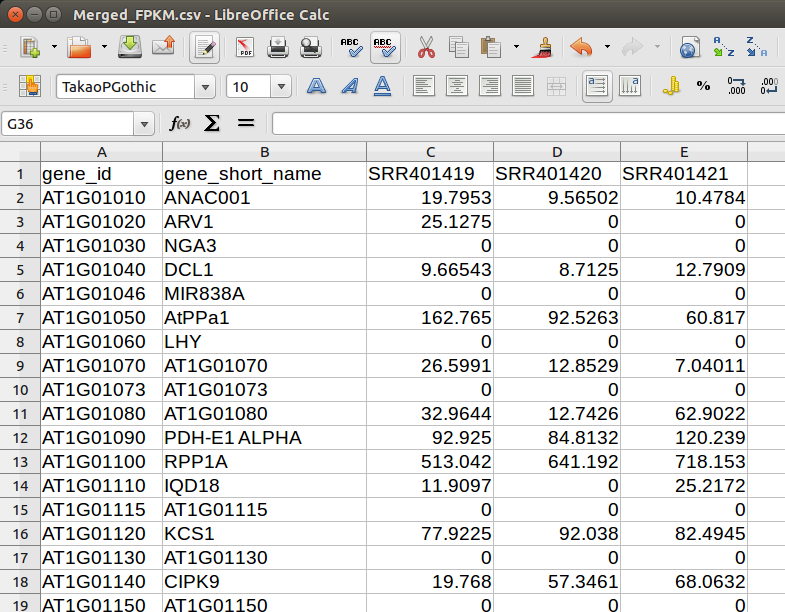This screenshot has height=612, width=785.
Task: Justify the text alignment
Action: click(523, 86)
